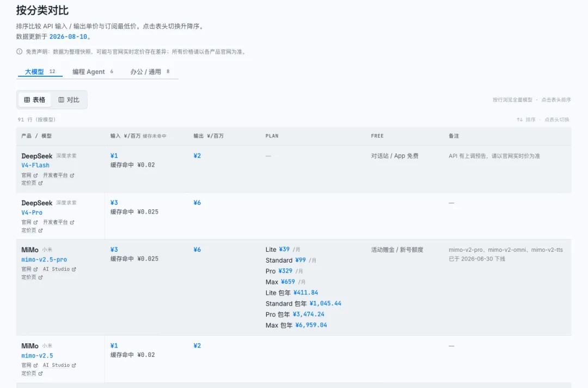Click the API 有上调预告 note
The image size is (588, 388).
[494, 156]
